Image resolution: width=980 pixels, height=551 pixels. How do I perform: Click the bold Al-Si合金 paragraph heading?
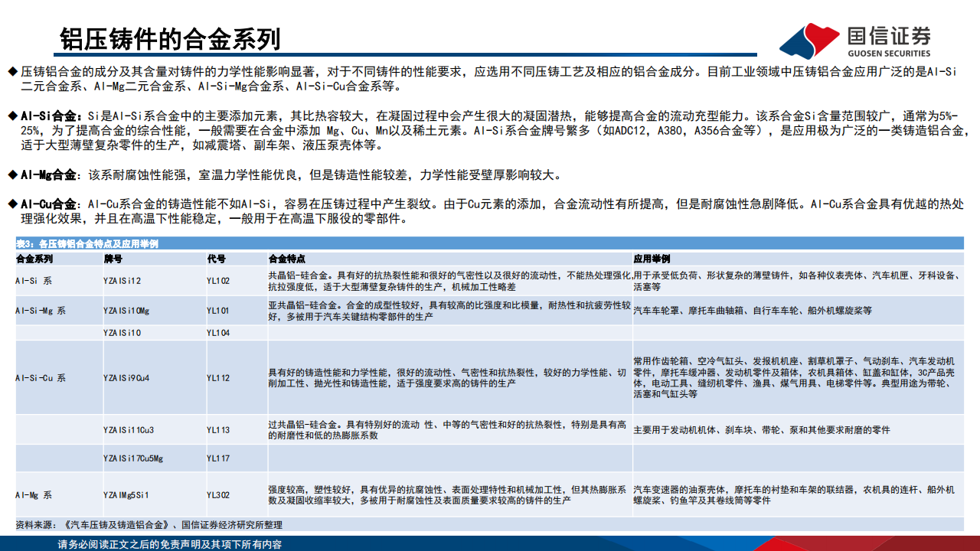click(x=53, y=116)
